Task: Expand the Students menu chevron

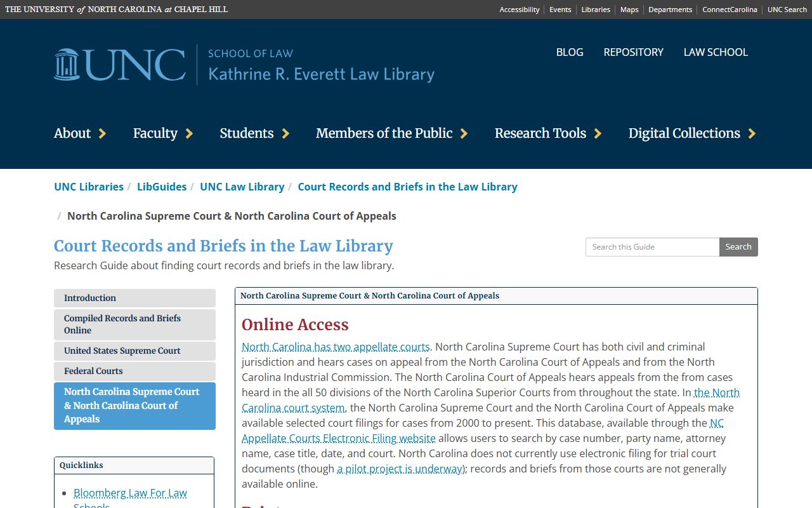Action: coord(285,133)
